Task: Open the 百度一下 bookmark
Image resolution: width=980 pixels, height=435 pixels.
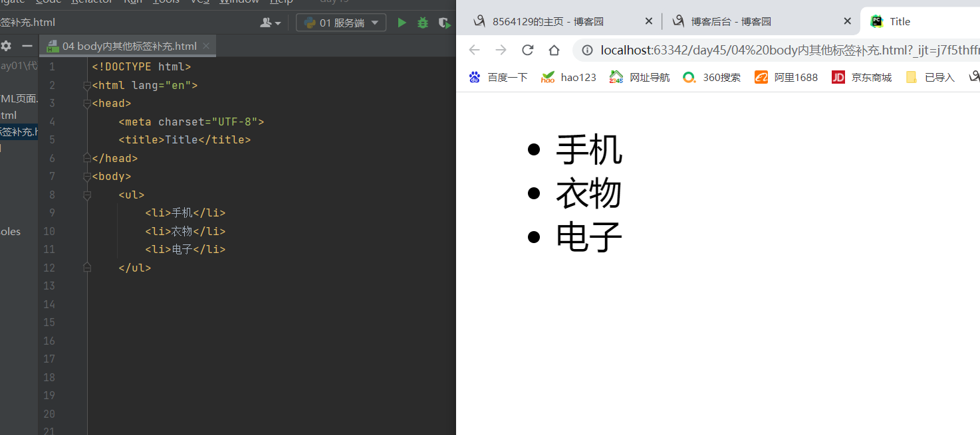Action: pyautogui.click(x=498, y=77)
